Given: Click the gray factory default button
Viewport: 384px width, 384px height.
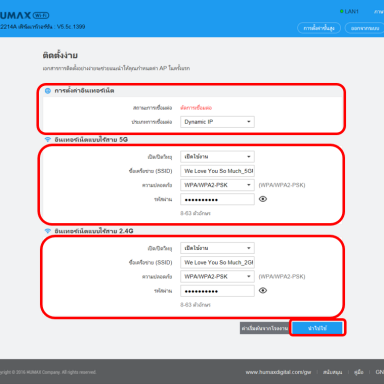Looking at the screenshot, I should tap(265, 328).
